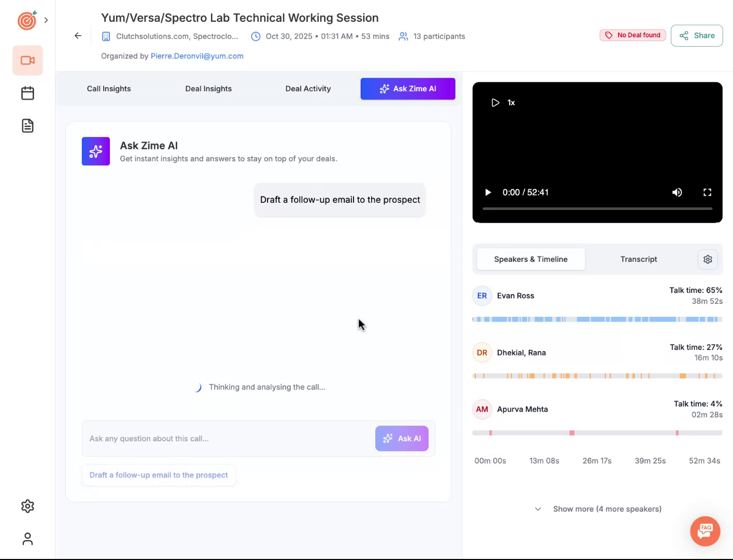Image resolution: width=733 pixels, height=560 pixels.
Task: Go back using the left arrow
Action: point(78,36)
